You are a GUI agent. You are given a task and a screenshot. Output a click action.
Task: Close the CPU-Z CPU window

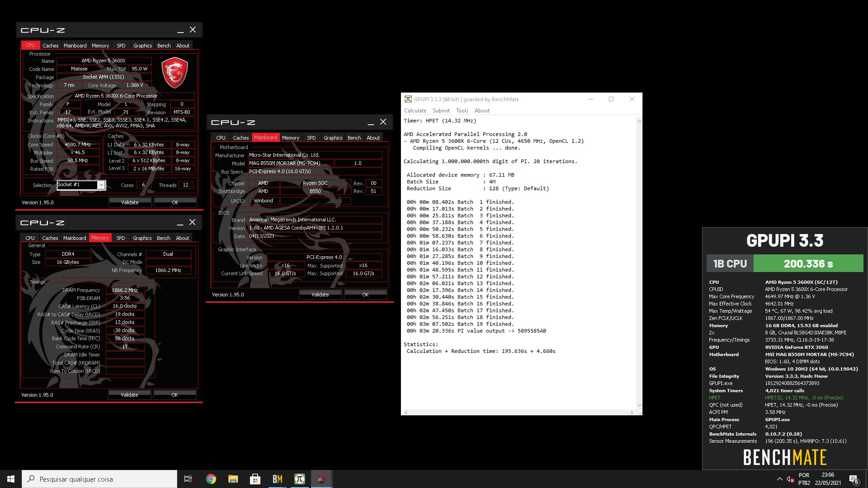pos(193,30)
